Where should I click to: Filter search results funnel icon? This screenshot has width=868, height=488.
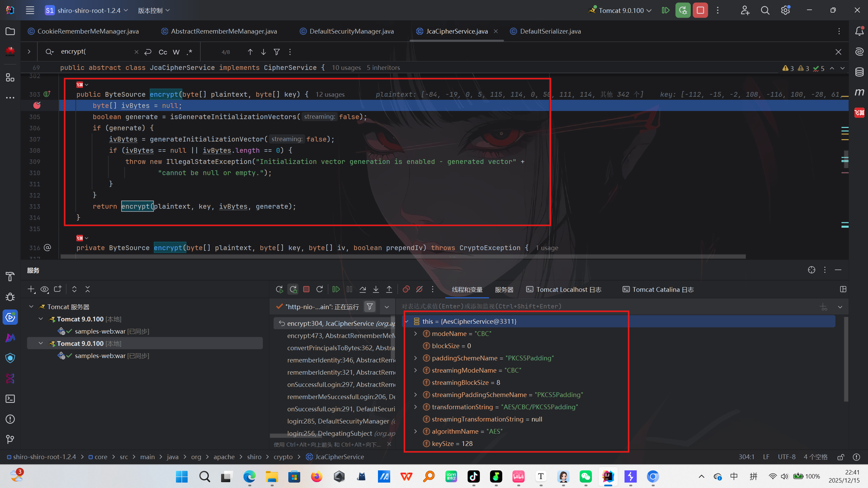[277, 52]
